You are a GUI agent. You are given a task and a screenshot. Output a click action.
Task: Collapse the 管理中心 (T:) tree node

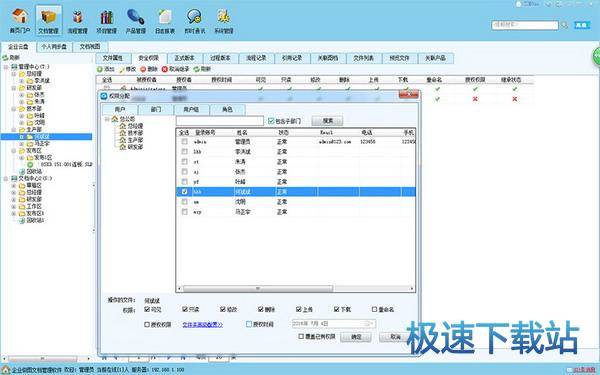(x=6, y=67)
